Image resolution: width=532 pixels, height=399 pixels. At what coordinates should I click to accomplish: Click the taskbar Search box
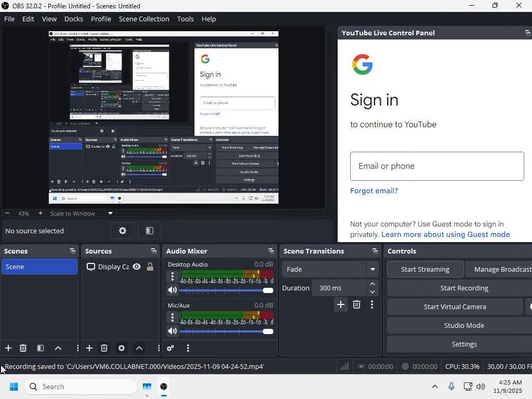(x=81, y=387)
